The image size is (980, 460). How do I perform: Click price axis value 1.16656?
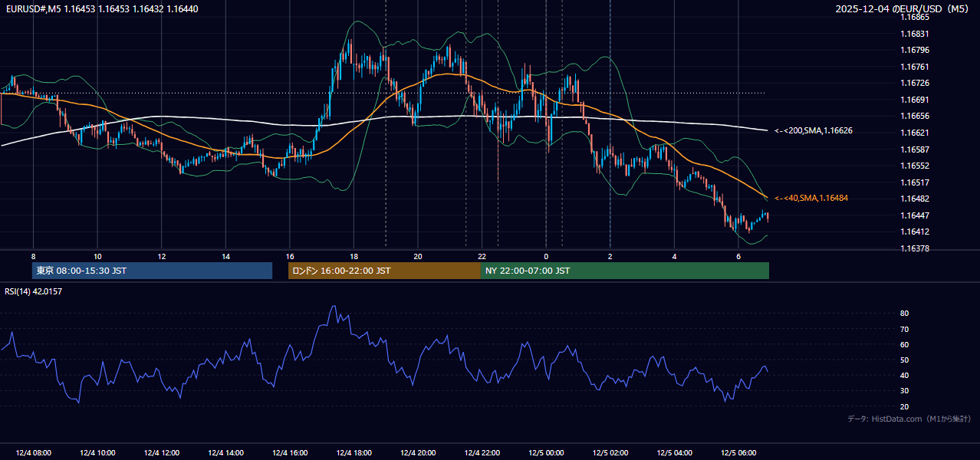[916, 116]
